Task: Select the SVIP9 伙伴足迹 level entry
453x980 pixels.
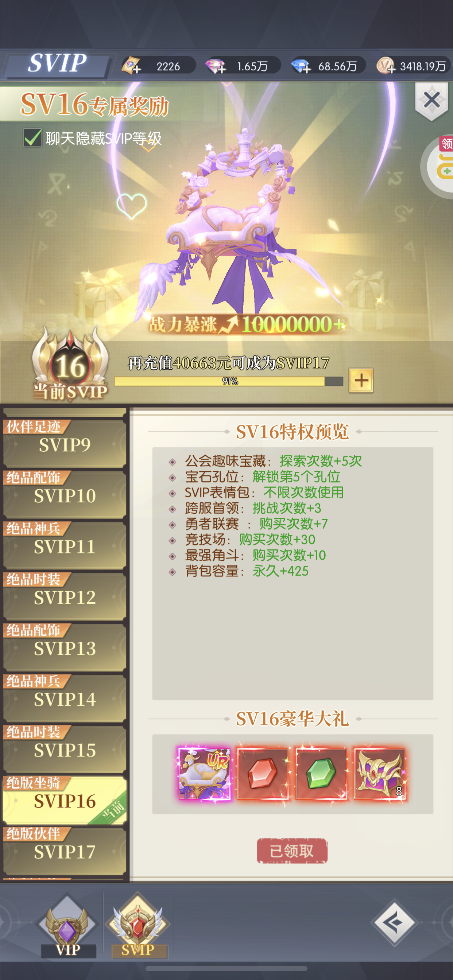Action: [65, 444]
